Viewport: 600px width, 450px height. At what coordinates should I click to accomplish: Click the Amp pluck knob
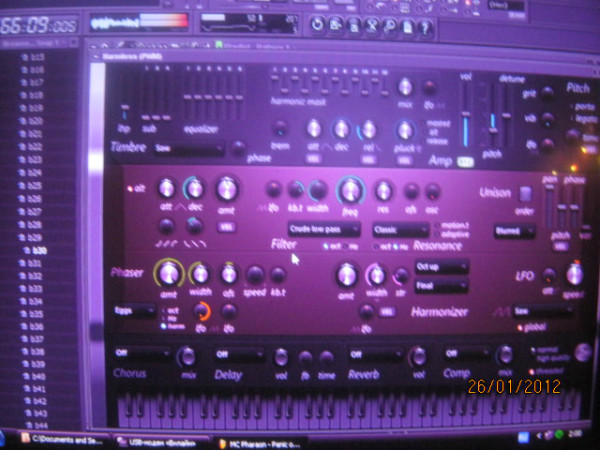point(405,129)
